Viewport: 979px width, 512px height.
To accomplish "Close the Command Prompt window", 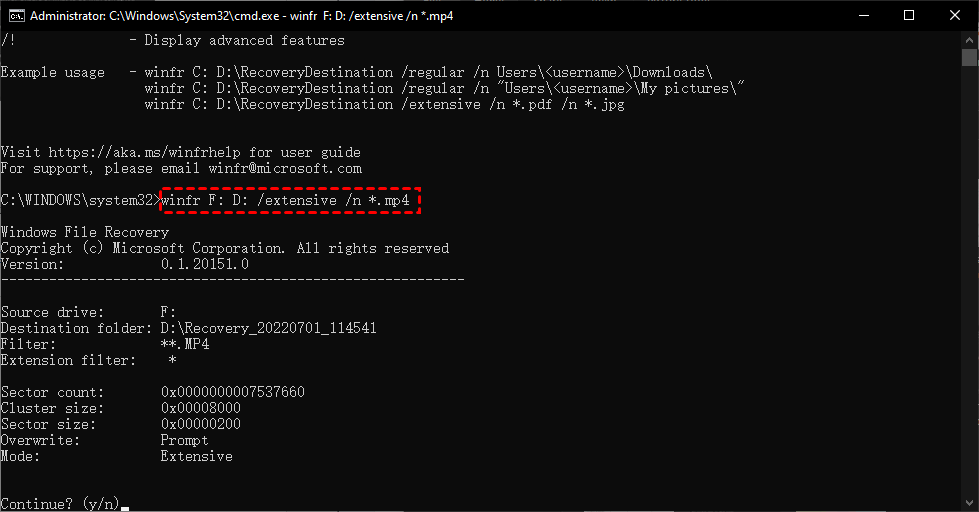I will click(955, 16).
